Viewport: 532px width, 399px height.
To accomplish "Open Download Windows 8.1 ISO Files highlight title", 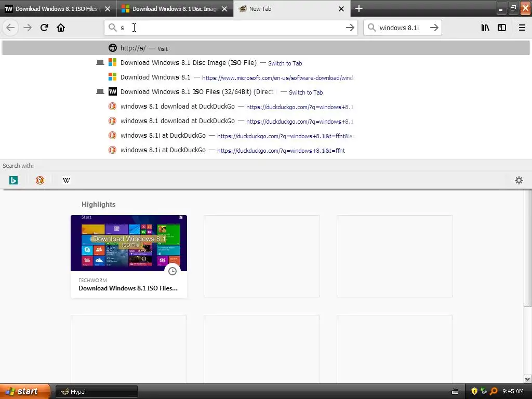I will [x=128, y=288].
